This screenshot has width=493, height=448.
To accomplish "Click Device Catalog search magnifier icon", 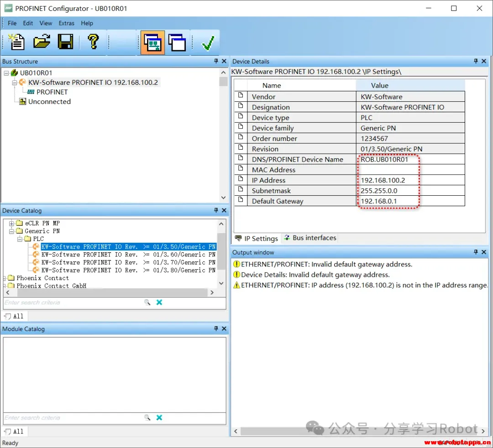I will (147, 302).
